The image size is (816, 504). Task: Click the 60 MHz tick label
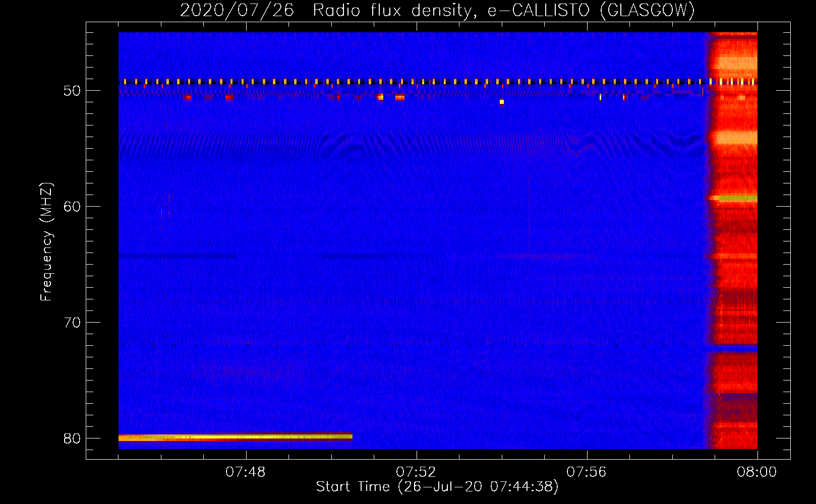72,207
